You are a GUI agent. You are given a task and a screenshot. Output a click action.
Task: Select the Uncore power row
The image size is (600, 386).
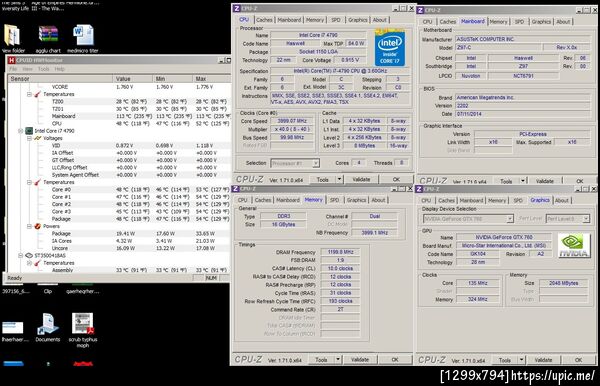tap(119, 248)
